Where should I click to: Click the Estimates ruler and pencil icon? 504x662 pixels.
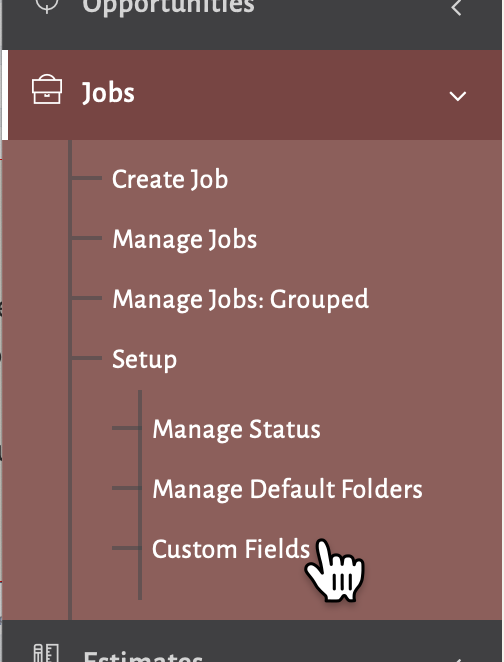pos(46,653)
